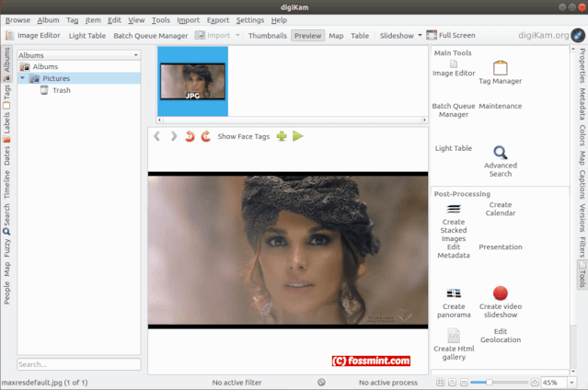Open the Tools menu
The image size is (588, 390).
coord(160,20)
